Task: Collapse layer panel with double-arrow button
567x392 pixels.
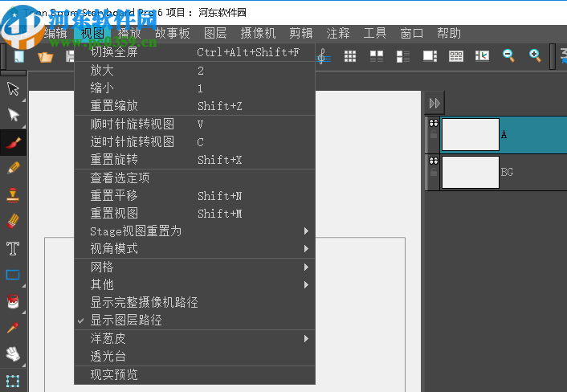Action: [434, 104]
